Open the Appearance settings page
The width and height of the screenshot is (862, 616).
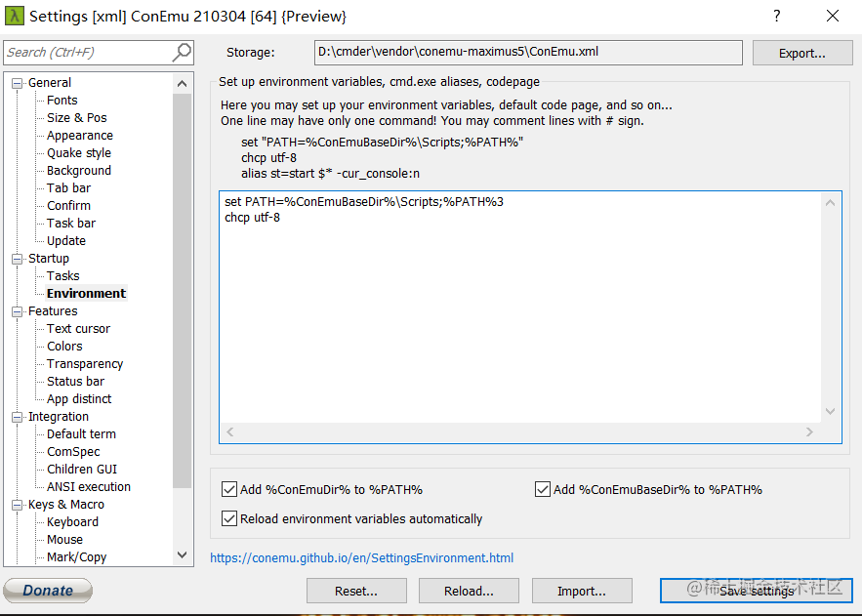click(x=80, y=135)
